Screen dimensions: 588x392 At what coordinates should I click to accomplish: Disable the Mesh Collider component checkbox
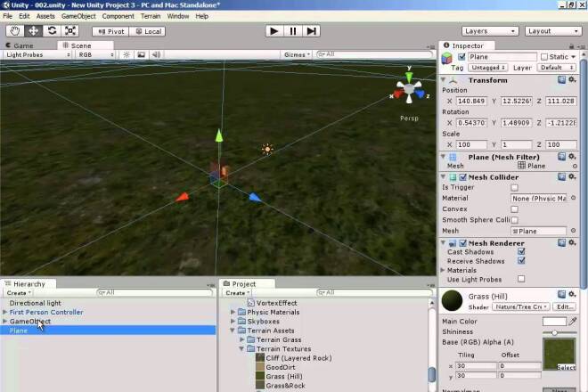point(463,177)
